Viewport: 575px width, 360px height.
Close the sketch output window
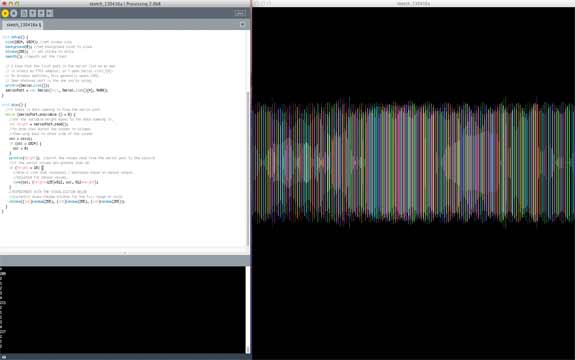pos(256,4)
